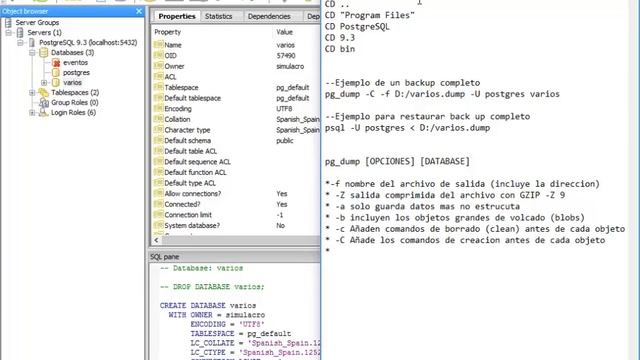Click the Databases (3) cylinder icon
This screenshot has width=640, height=360.
tap(44, 53)
